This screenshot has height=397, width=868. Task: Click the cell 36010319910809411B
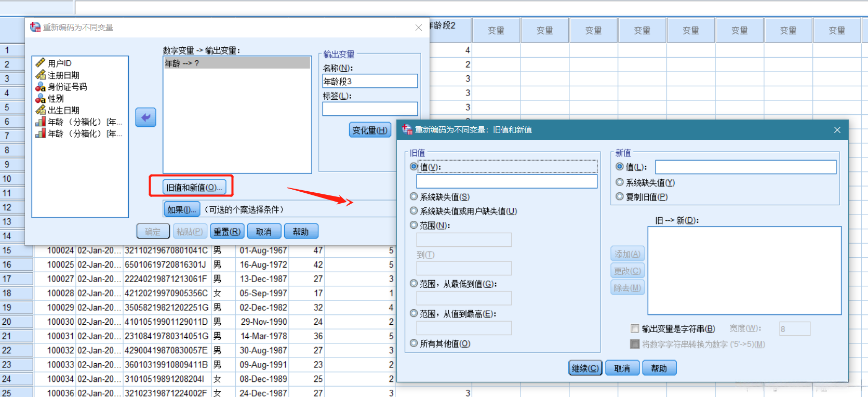[166, 365]
